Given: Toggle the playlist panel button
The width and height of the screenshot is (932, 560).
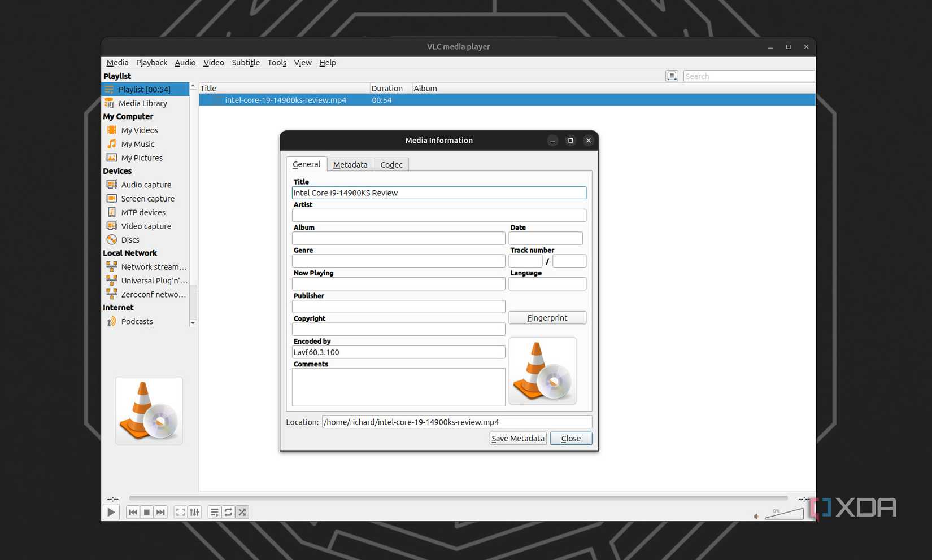Looking at the screenshot, I should pos(672,76).
